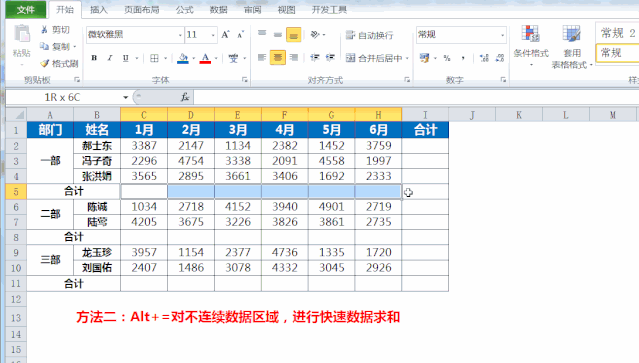639x363 pixels.
Task: Click the increase indent icon
Action: (330, 58)
